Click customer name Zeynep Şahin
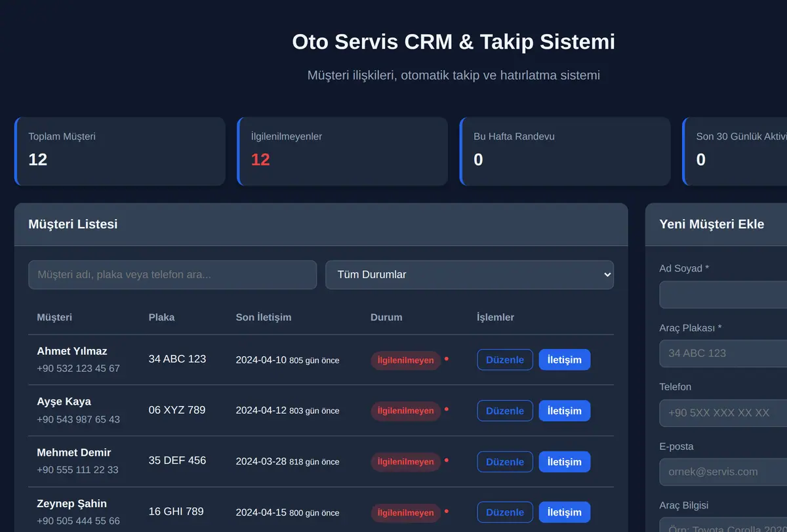This screenshot has height=532, width=787. (71, 504)
